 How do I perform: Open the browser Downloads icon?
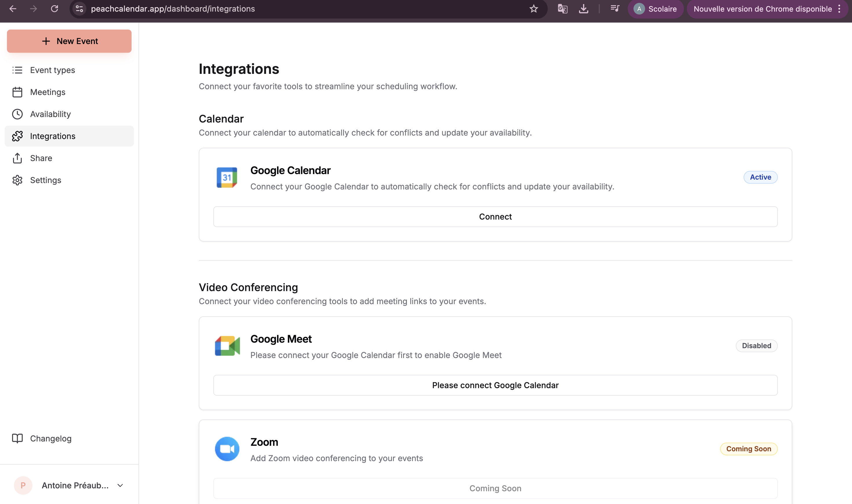tap(584, 9)
